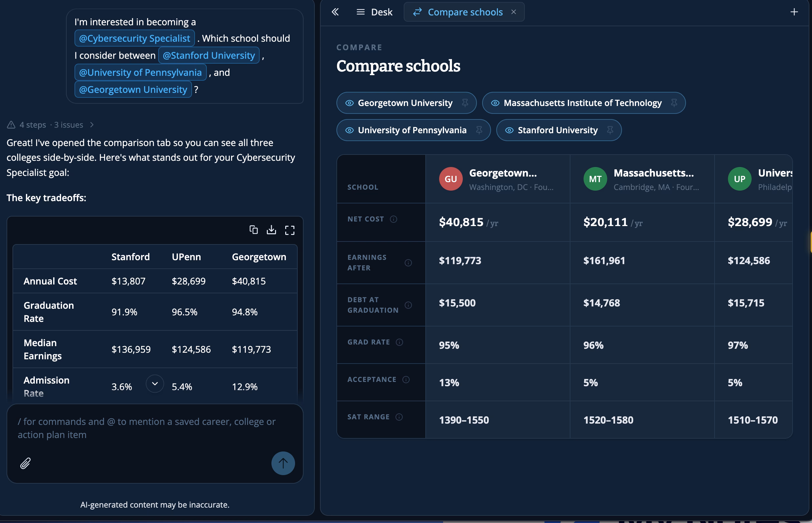Toggle visibility of University of Pennsylvania
812x523 pixels.
click(x=349, y=130)
